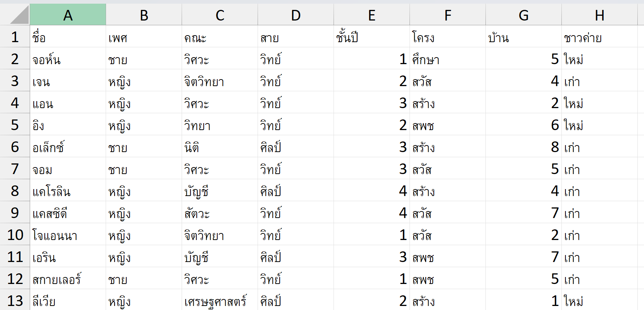Select row 13 header
Viewport: 644px width, 310px height.
[15, 300]
